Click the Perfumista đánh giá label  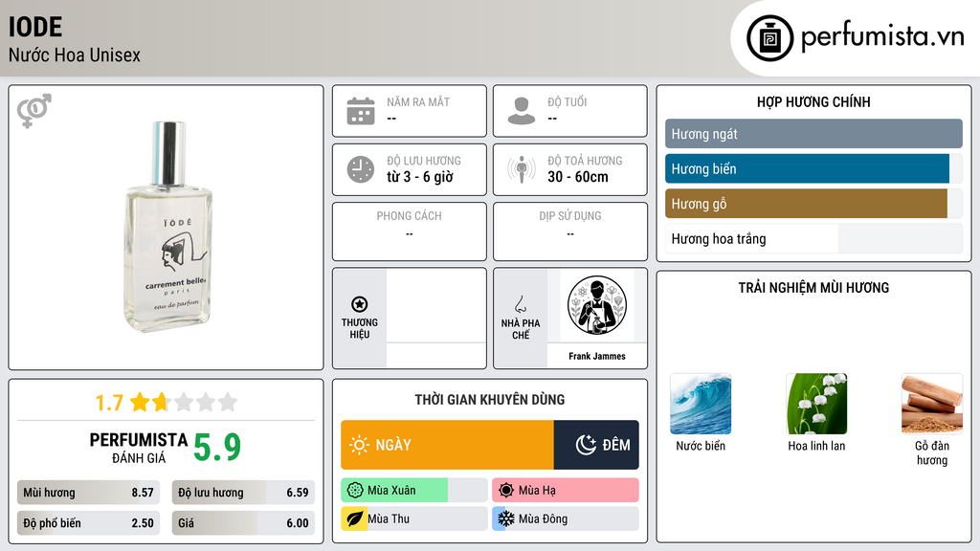click(139, 448)
